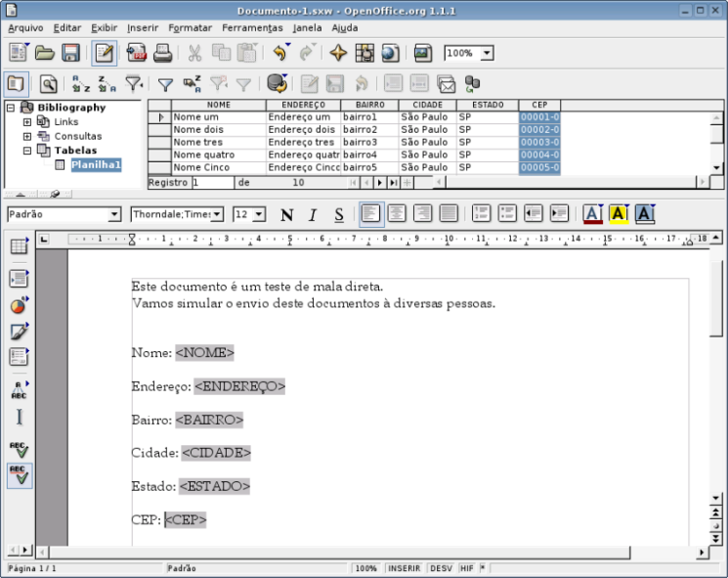Click the Undo arrow icon
728x578 pixels.
[x=280, y=53]
